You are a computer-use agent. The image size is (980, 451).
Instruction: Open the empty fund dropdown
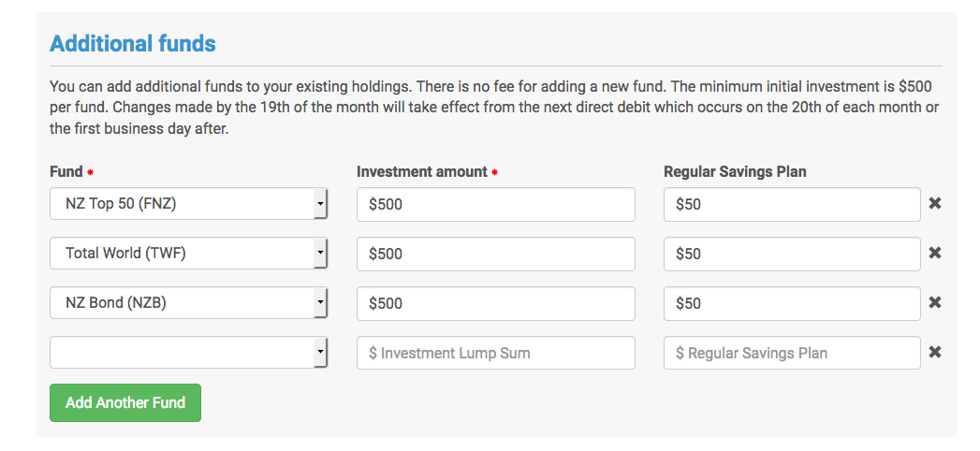188,353
